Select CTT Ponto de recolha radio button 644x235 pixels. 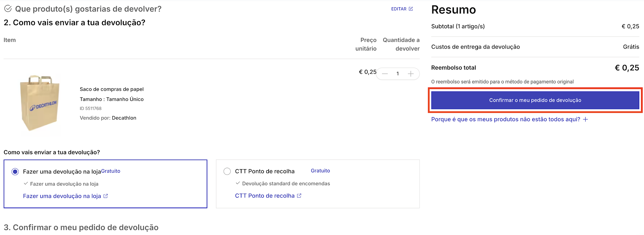pos(227,171)
